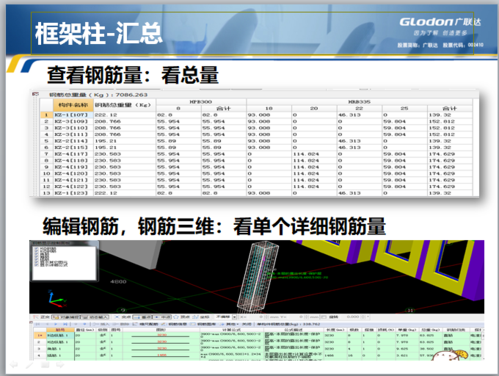
Task: Select the 构件名称 column header
Action: (73, 105)
